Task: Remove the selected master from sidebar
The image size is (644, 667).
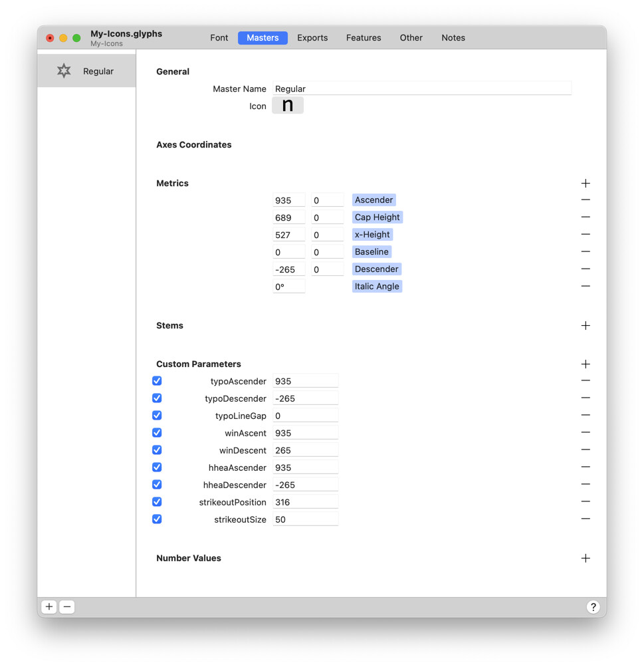Action: (67, 607)
